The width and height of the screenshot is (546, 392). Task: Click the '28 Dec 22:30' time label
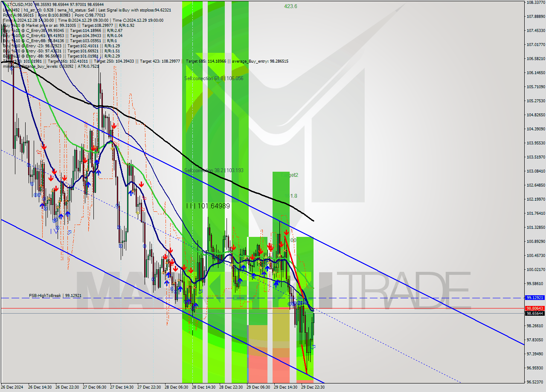coord(231,387)
